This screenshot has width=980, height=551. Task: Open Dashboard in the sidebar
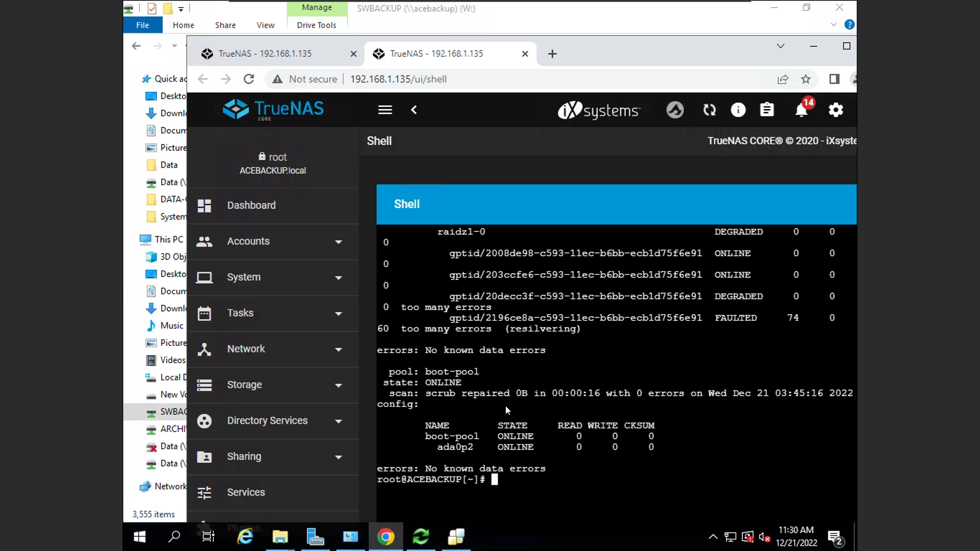[273, 205]
